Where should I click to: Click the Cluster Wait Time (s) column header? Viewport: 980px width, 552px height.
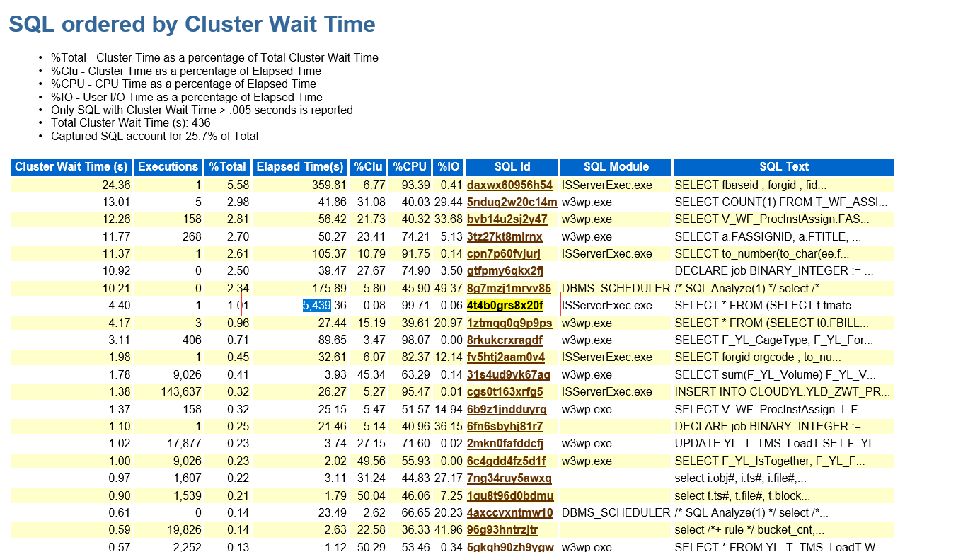coord(71,167)
